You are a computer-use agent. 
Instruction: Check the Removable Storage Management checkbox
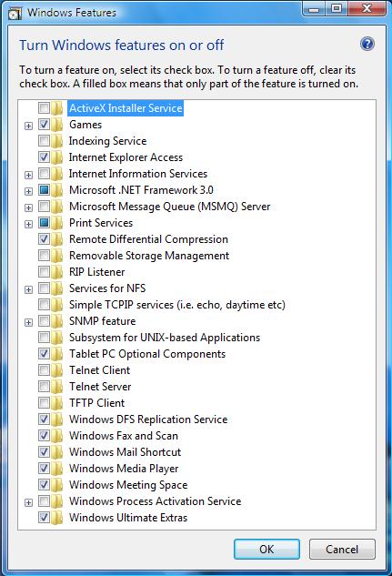tap(44, 255)
